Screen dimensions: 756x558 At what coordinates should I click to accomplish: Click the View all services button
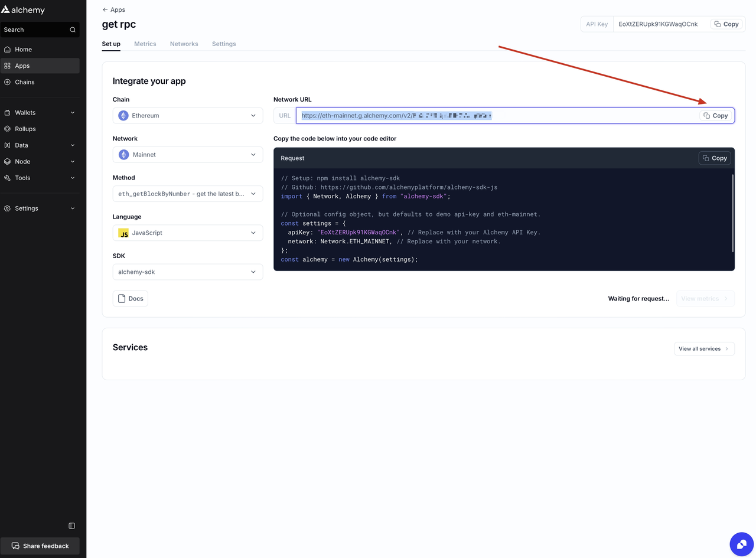click(x=704, y=349)
